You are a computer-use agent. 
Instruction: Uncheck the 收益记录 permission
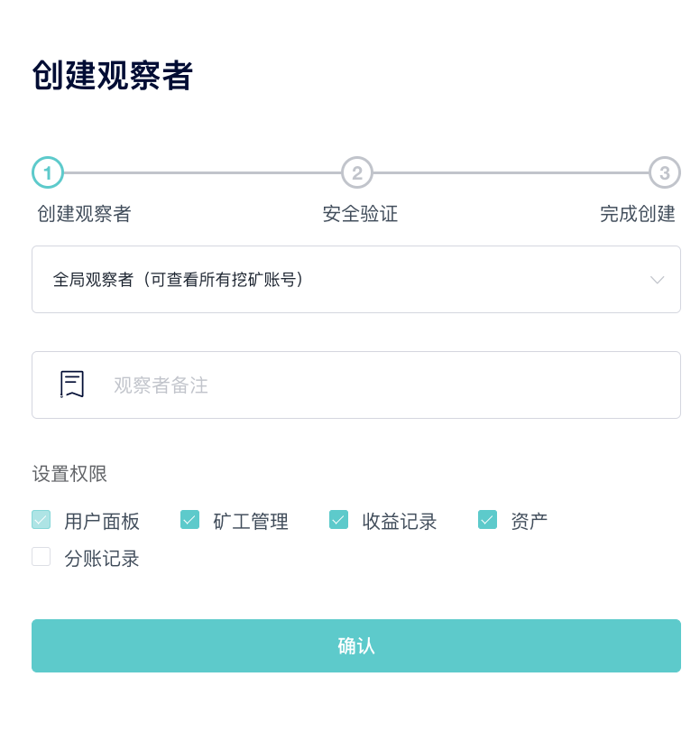(338, 520)
